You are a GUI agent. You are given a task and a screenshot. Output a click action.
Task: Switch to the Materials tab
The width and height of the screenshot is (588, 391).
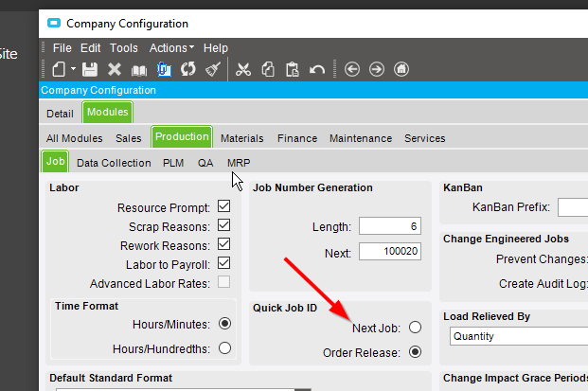pyautogui.click(x=241, y=138)
